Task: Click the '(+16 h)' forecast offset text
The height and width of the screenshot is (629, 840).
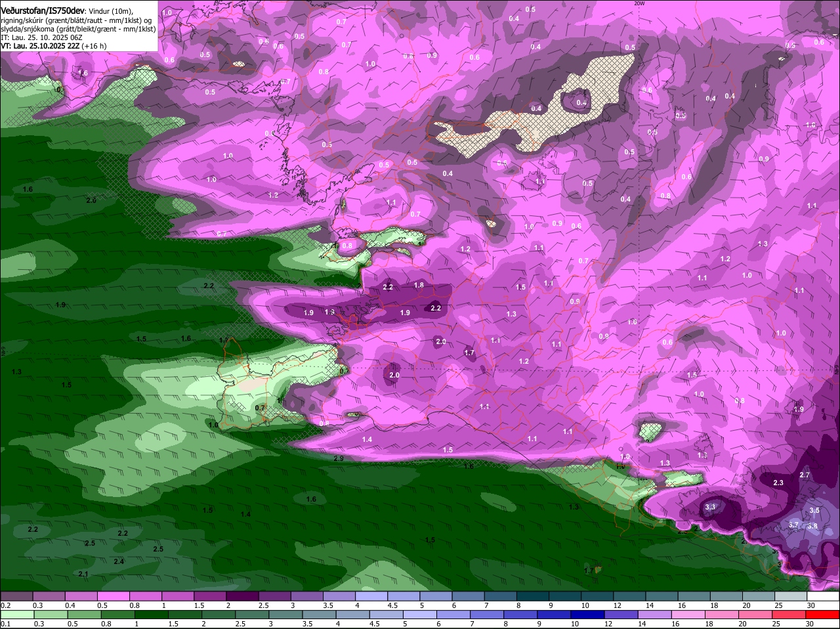Action: click(x=94, y=46)
